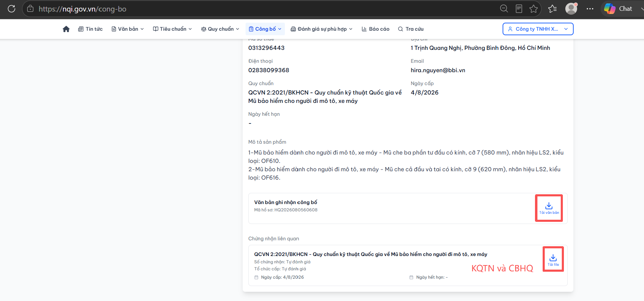
Task: Download certificate via Tải file icon
Action: [x=553, y=260]
